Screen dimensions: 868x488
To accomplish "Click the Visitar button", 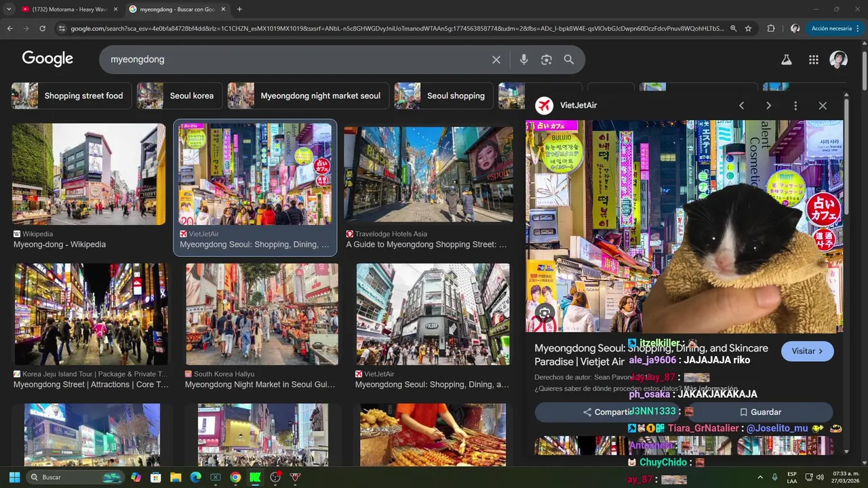I will click(x=807, y=351).
